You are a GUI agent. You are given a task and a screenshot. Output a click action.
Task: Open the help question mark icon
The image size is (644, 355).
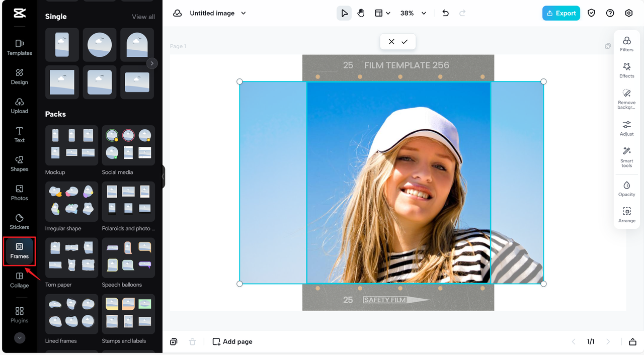click(x=610, y=13)
